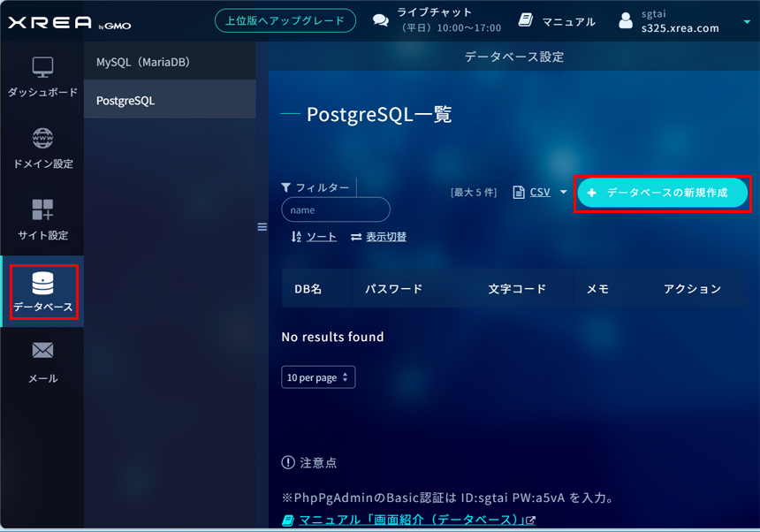The image size is (760, 532).
Task: Focus the name filter input field
Action: point(336,209)
